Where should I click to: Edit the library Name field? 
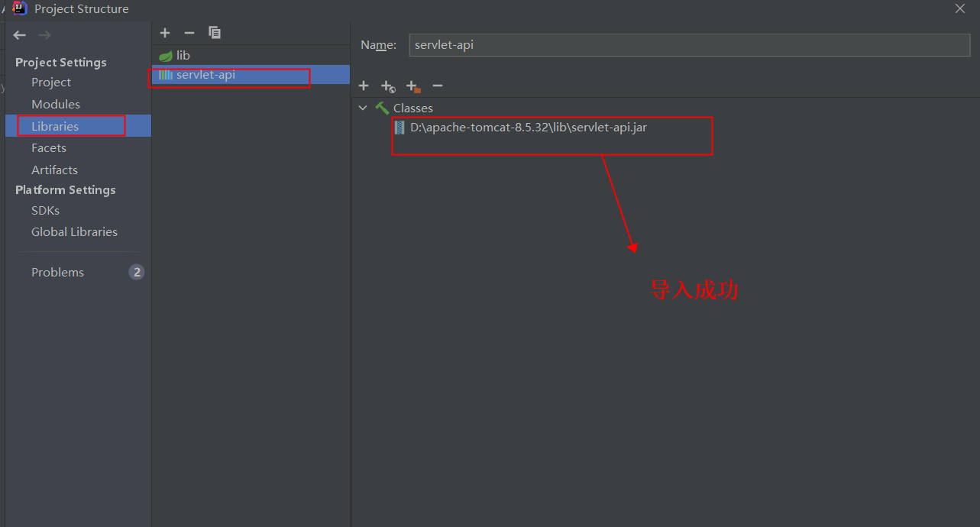pyautogui.click(x=690, y=45)
